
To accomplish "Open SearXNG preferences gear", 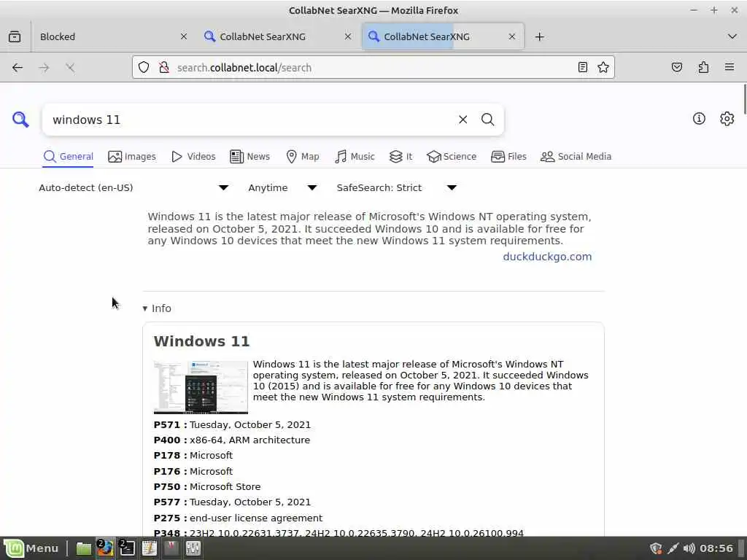I will (x=727, y=119).
